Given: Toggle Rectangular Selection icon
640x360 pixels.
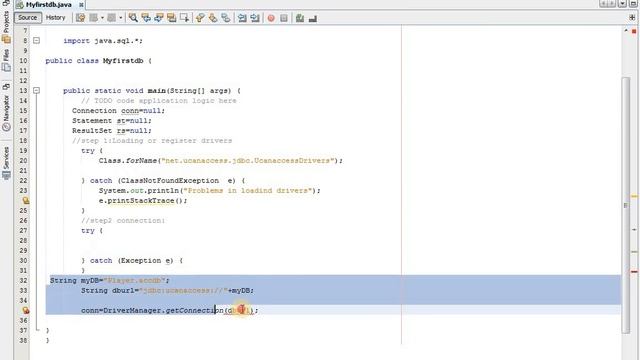Looking at the screenshot, I should tap(184, 18).
